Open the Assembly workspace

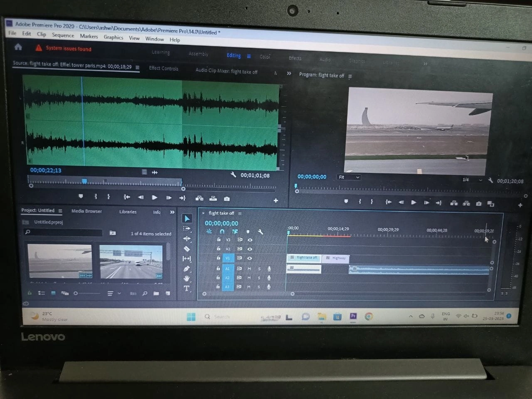(x=198, y=54)
